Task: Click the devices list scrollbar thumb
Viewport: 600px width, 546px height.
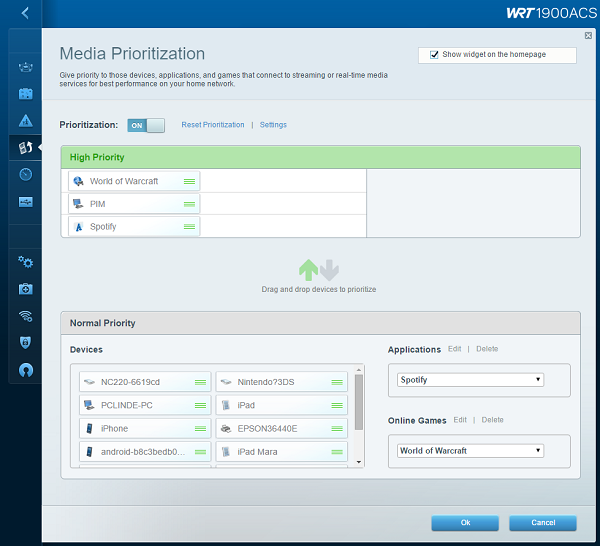Action: click(359, 402)
